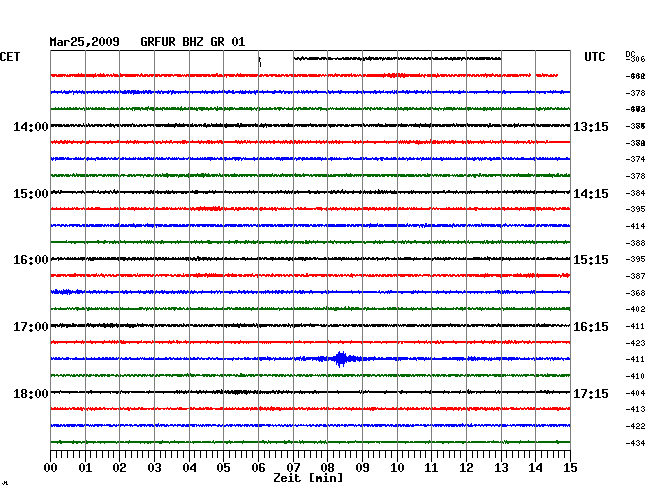Select the 15:00 CET time label
The image size is (650, 494).
coord(31,194)
